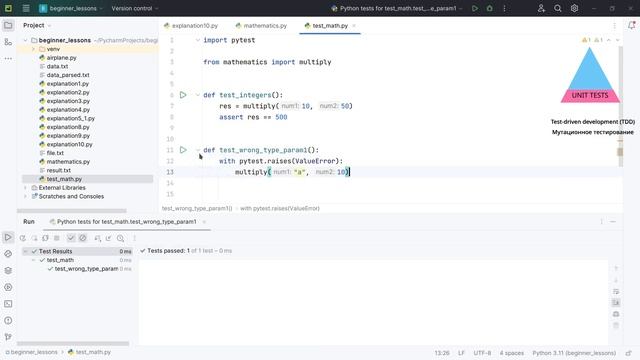Run test_wrong_type_param1 from gutter arrow

[x=183, y=150]
